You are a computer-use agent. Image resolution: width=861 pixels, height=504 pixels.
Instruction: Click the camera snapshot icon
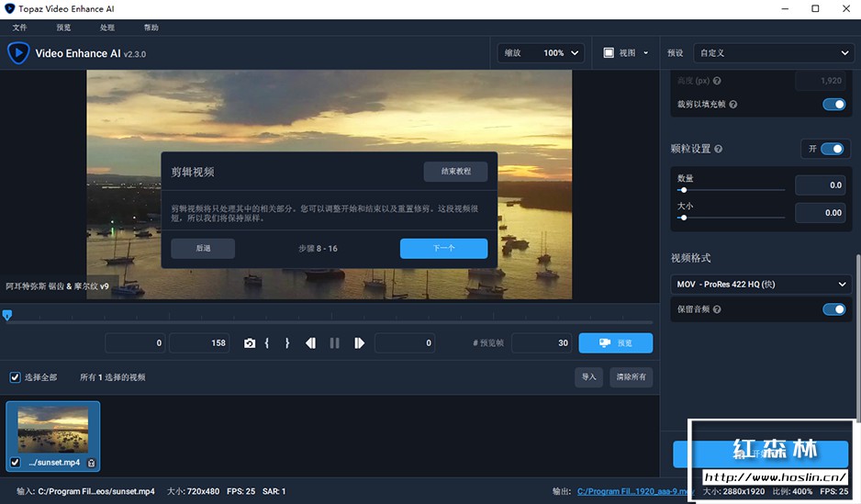point(250,343)
